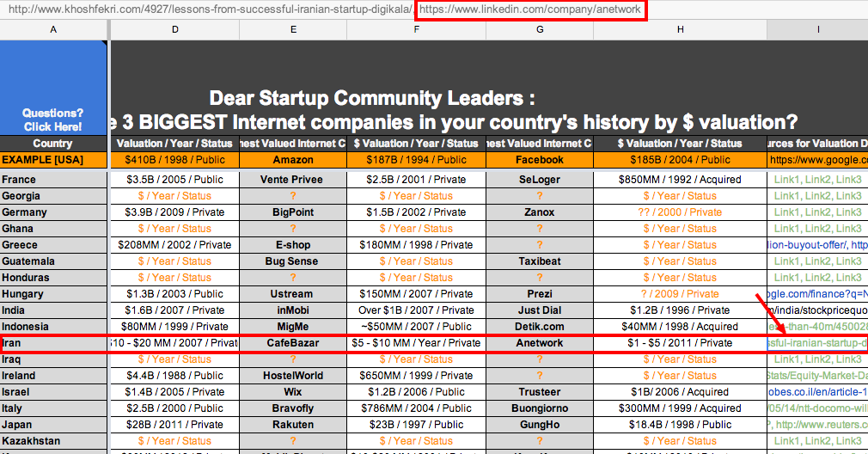868x454 pixels.
Task: Click '$1.2B / 2006 / Public' cell
Action: click(416, 392)
